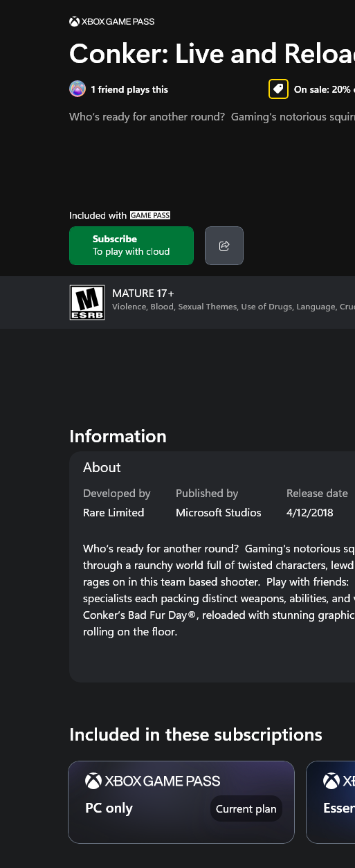
Task: Click the short description under the title
Action: tap(212, 117)
